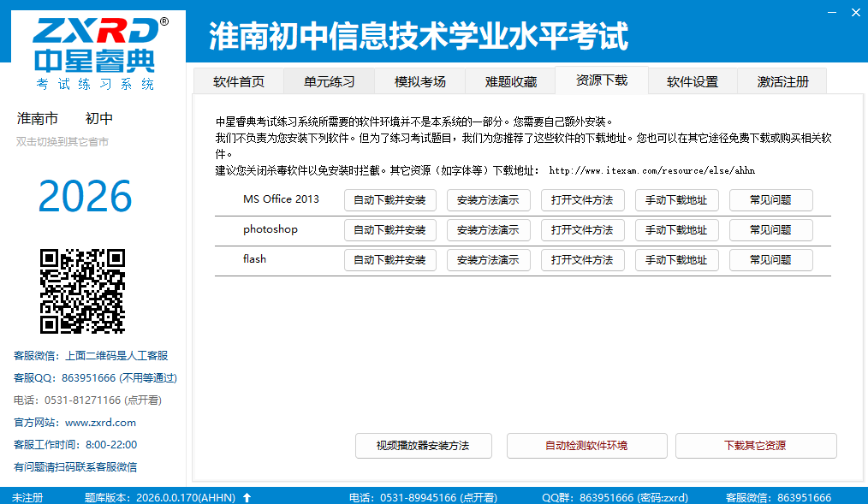Switch to the 单元练习 tab

(x=329, y=80)
